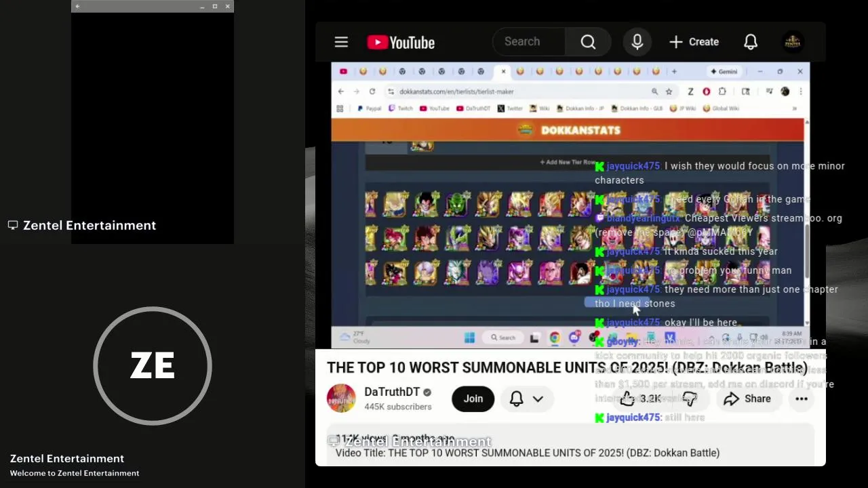This screenshot has width=868, height=488.
Task: Click the red Opera-style extension icon
Action: pyautogui.click(x=706, y=91)
